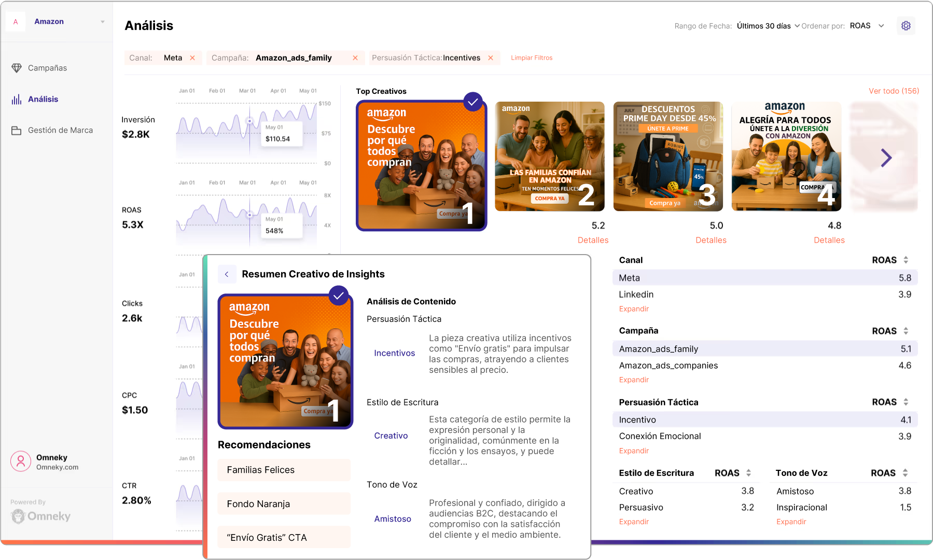Image resolution: width=933 pixels, height=560 pixels.
Task: Click the Análisis bar chart icon
Action: point(17,99)
